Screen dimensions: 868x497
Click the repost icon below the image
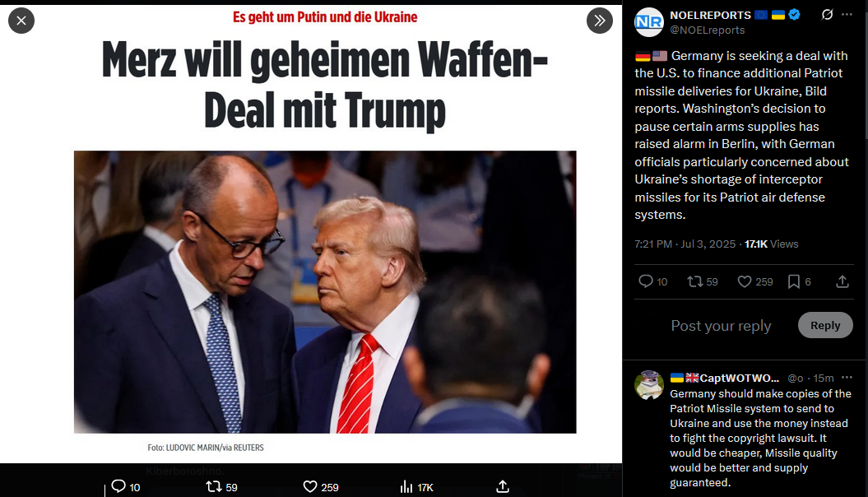click(214, 486)
